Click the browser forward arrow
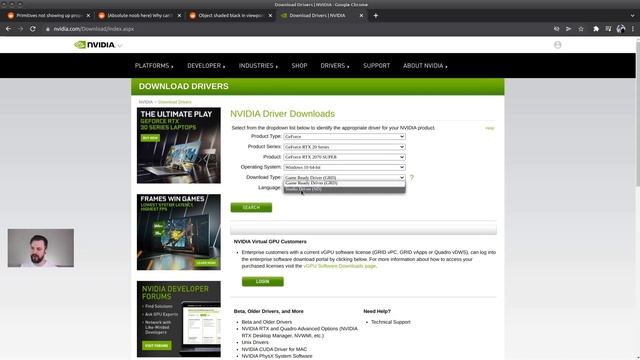Image resolution: width=640 pixels, height=360 pixels. 20,29
